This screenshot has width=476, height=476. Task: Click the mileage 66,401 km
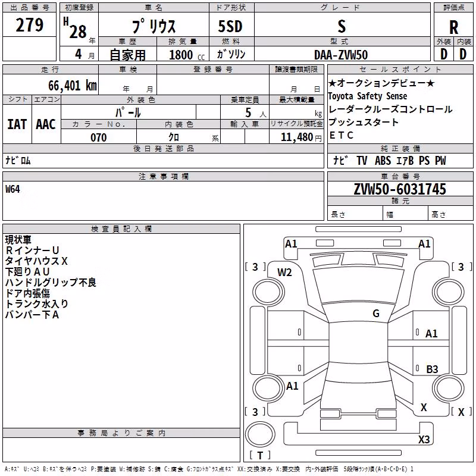[73, 86]
